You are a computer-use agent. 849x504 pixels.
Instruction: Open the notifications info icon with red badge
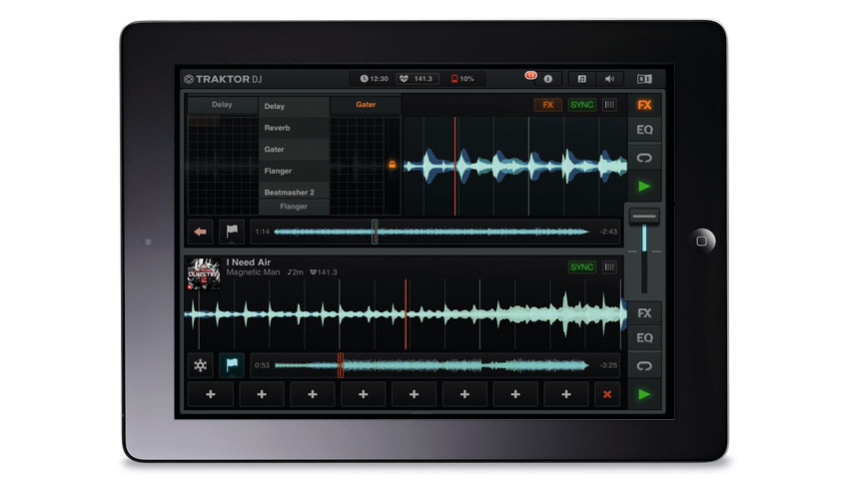547,79
